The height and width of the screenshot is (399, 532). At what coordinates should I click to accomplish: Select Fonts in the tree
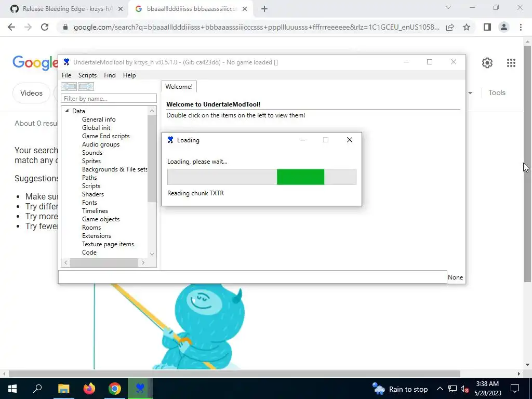(x=89, y=203)
